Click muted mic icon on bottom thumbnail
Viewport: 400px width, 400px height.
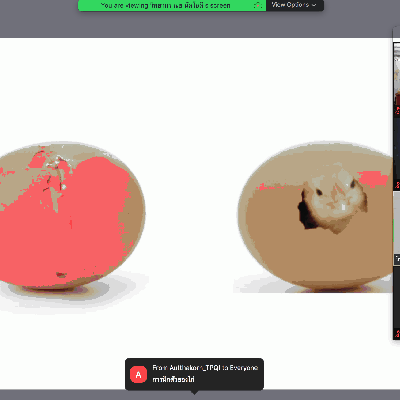[397, 333]
